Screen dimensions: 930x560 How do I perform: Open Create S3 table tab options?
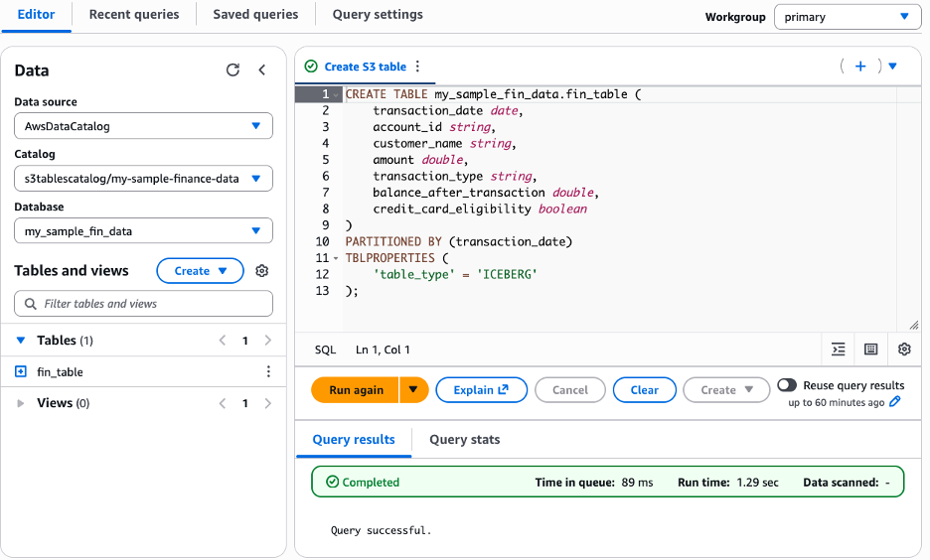coord(417,67)
